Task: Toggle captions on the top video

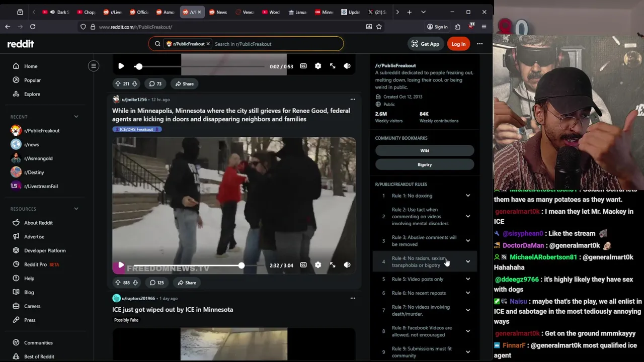Action: coord(303,66)
